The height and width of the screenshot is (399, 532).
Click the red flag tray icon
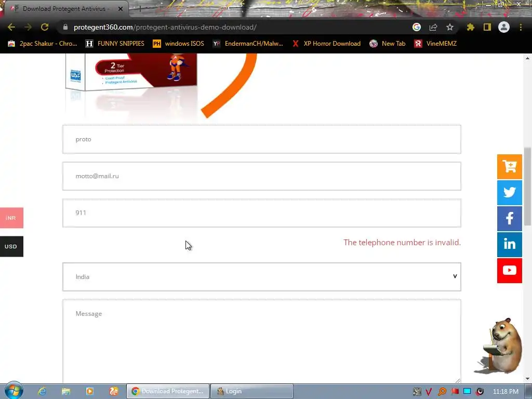click(x=455, y=392)
